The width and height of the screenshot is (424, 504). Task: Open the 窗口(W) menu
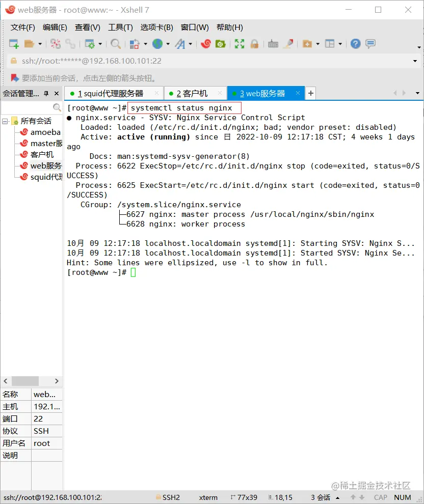pyautogui.click(x=195, y=27)
